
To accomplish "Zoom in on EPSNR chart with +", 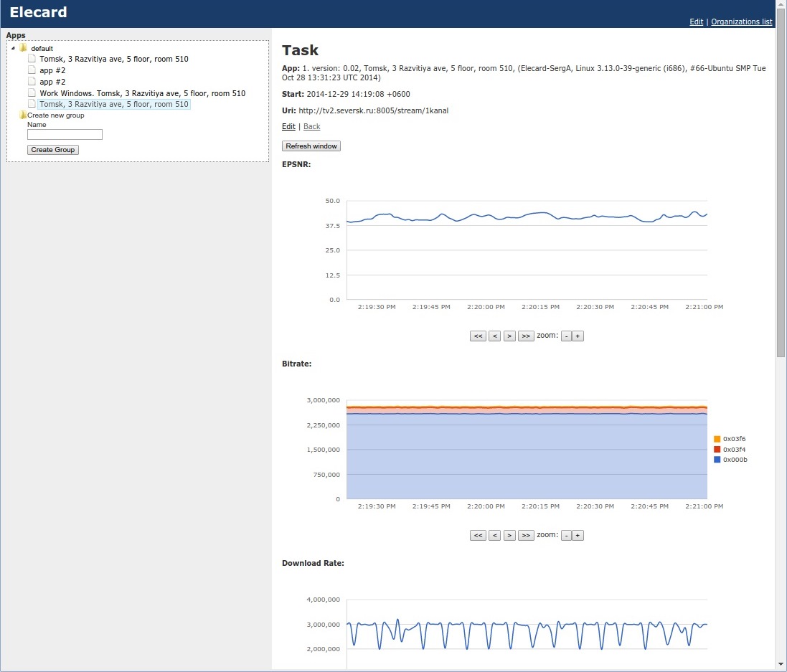I will pos(578,336).
